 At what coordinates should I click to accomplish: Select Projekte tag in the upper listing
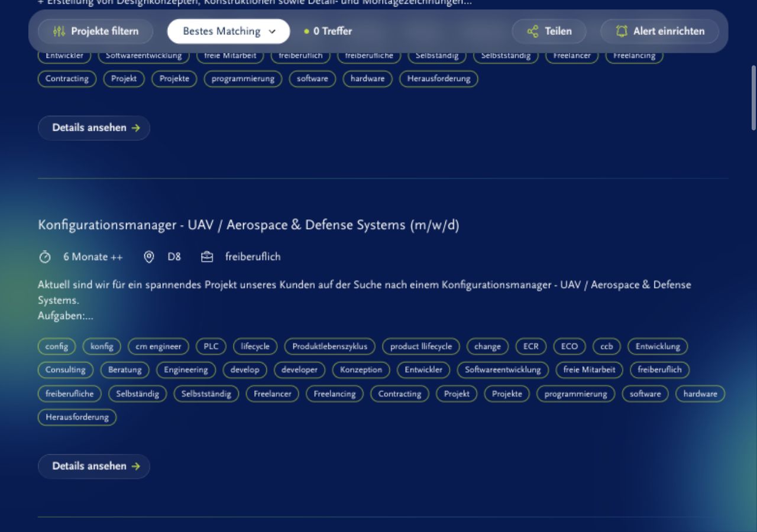tap(174, 79)
